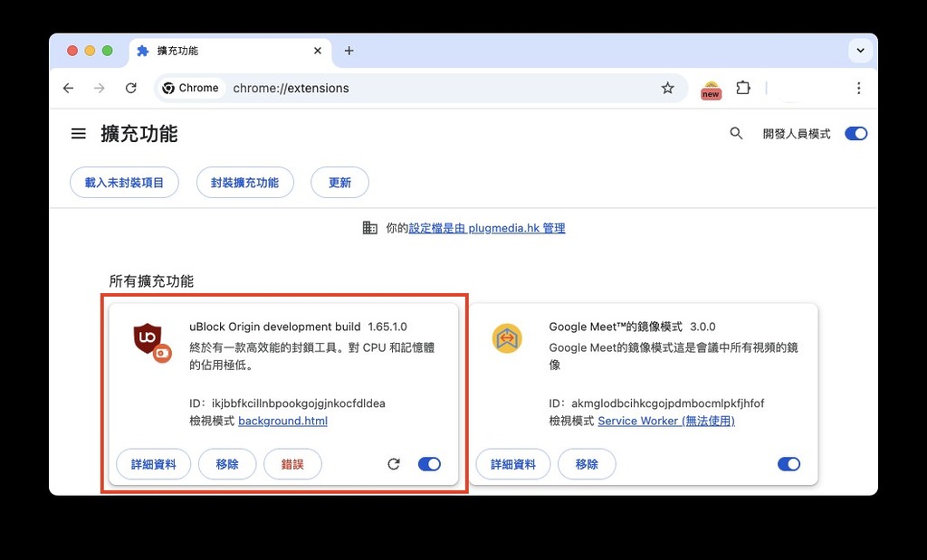Click version number 1.65.1.0
This screenshot has width=927, height=560.
point(387,327)
